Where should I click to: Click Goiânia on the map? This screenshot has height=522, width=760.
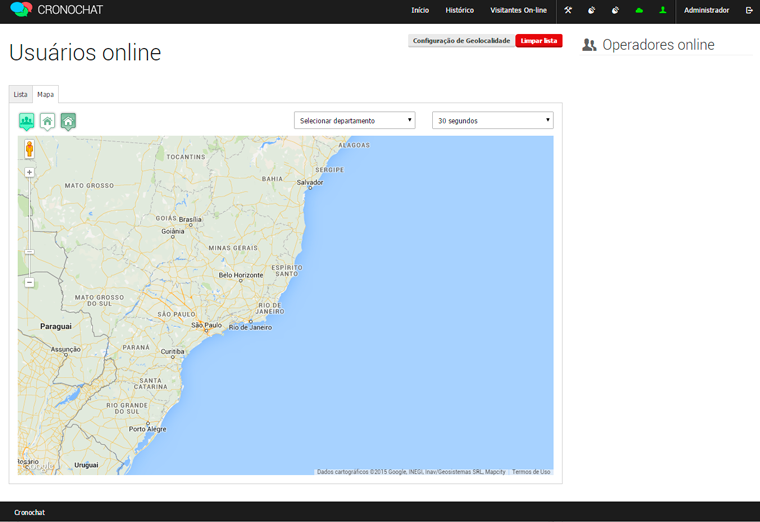tap(173, 231)
